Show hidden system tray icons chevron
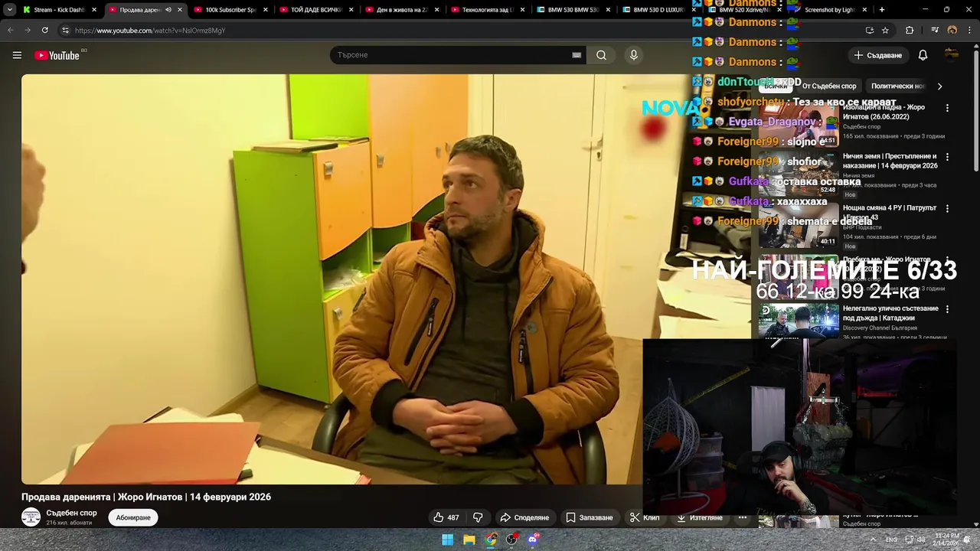Viewport: 980px width, 551px height. (x=873, y=540)
